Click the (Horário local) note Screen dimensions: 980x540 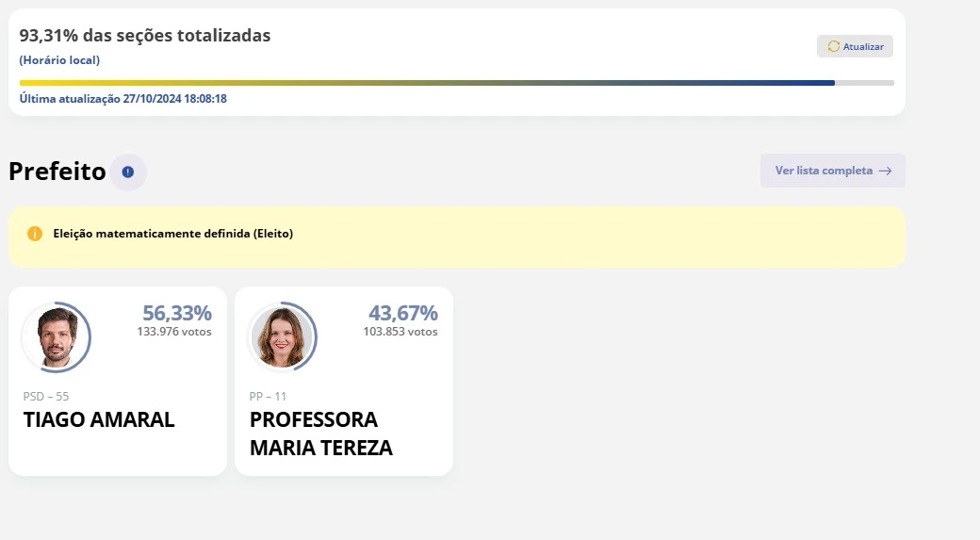59,60
